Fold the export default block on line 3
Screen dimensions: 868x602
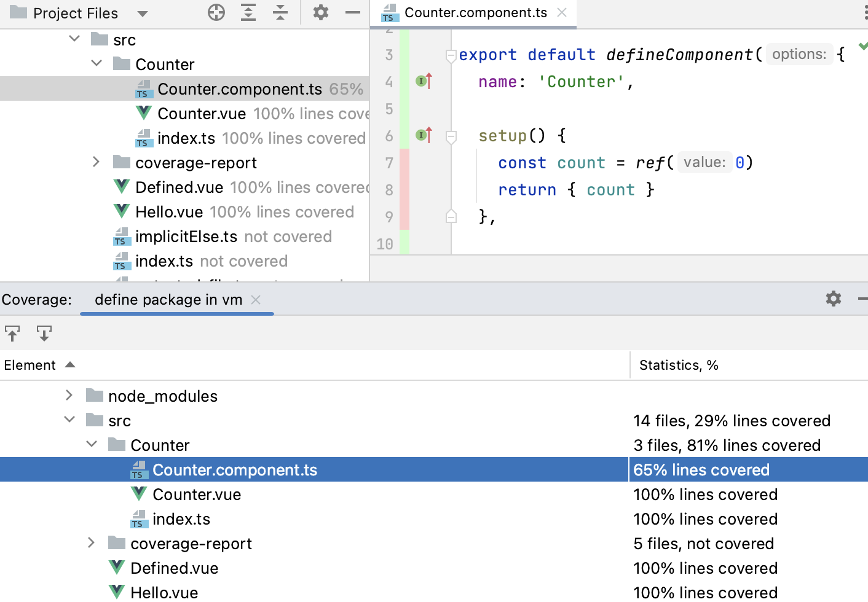(451, 55)
